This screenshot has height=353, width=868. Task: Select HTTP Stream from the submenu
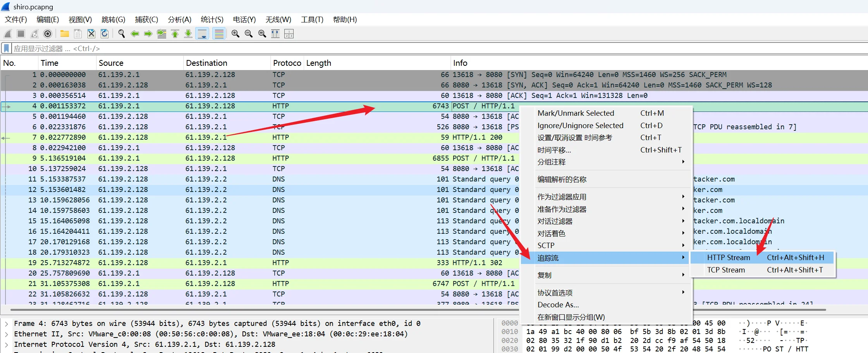(x=728, y=258)
